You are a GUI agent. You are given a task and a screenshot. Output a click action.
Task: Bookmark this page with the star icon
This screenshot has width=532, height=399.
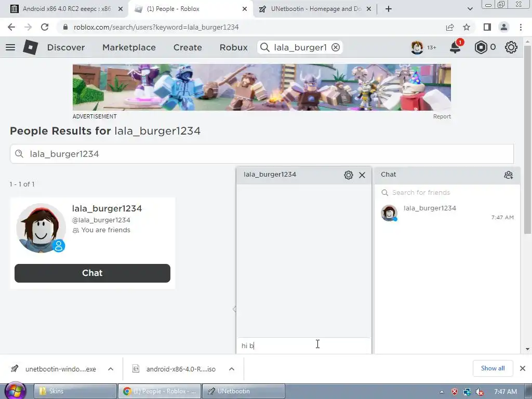[x=467, y=27]
